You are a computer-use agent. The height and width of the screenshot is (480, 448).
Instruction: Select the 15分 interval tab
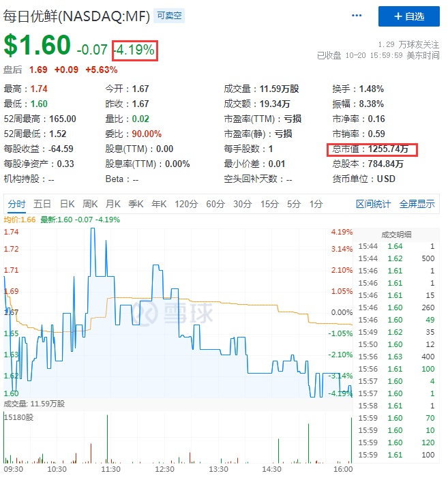[269, 204]
